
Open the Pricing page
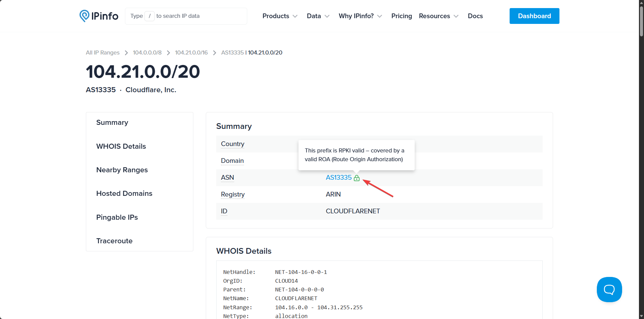(x=401, y=16)
